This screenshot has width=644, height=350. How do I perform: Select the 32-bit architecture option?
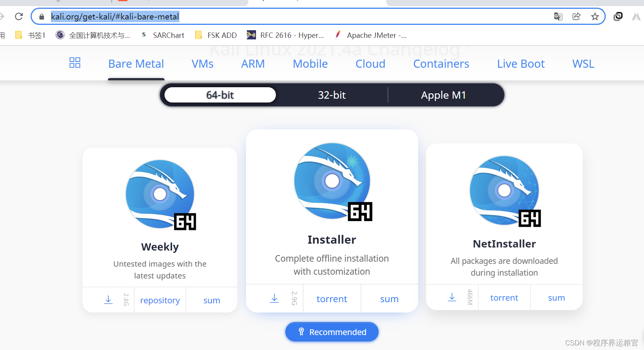tap(332, 95)
